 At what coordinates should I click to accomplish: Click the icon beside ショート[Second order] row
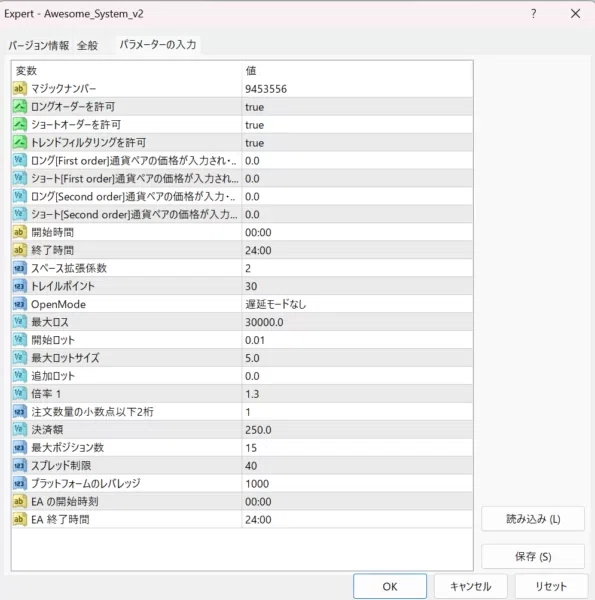coord(20,214)
